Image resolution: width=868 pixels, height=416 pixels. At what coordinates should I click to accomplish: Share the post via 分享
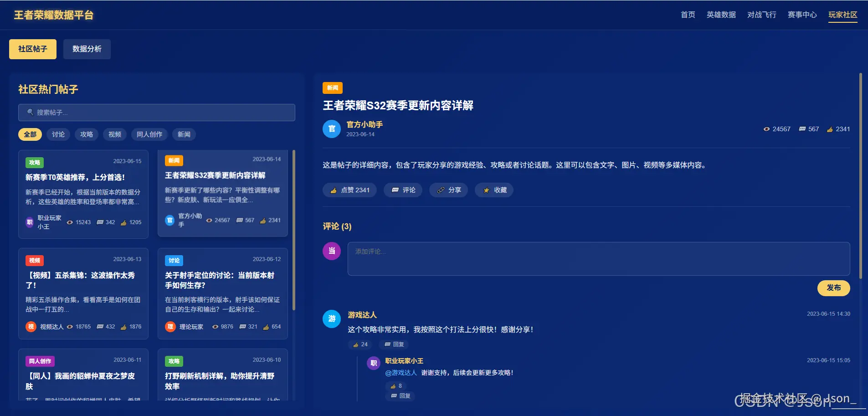pyautogui.click(x=448, y=190)
